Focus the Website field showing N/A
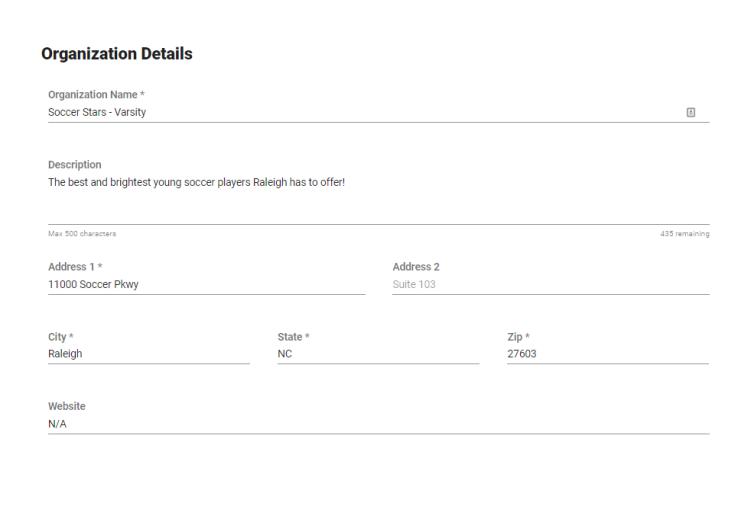 coord(378,424)
